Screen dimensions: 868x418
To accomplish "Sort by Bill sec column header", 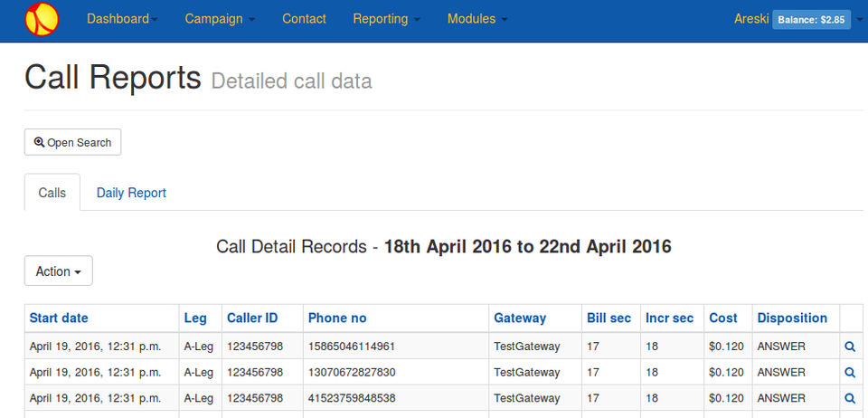I will 609,318.
